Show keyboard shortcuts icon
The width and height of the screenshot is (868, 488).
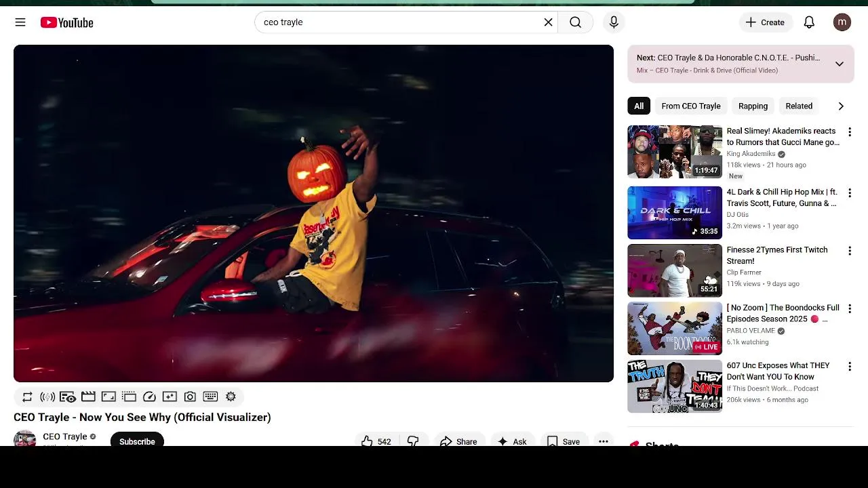tap(210, 396)
